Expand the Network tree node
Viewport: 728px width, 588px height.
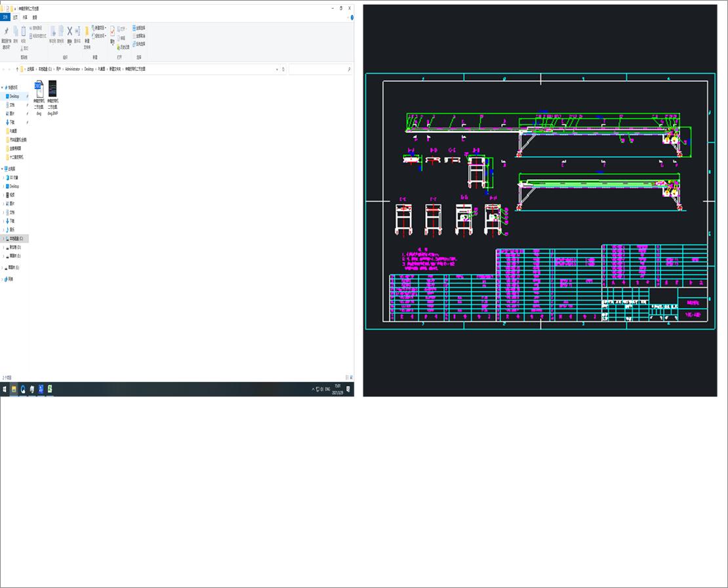(3, 279)
